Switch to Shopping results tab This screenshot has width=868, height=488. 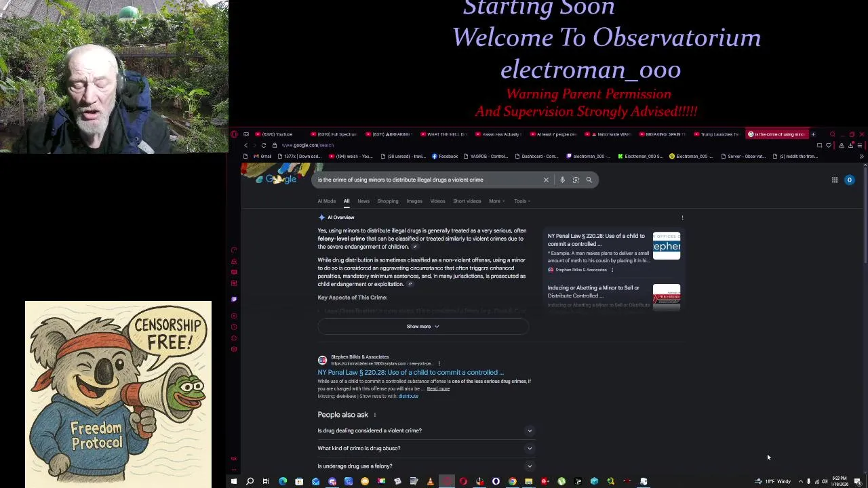pyautogui.click(x=388, y=201)
